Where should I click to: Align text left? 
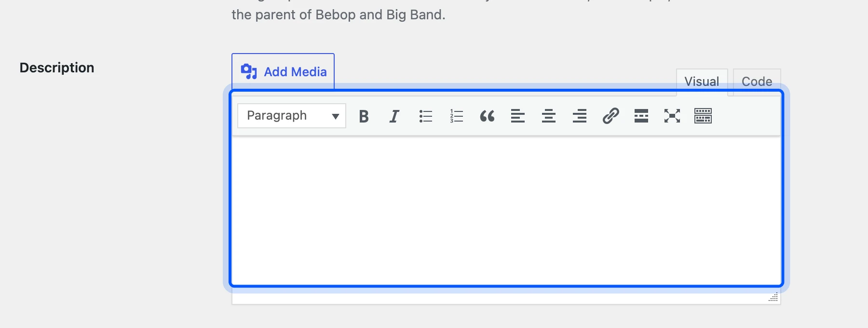click(518, 116)
